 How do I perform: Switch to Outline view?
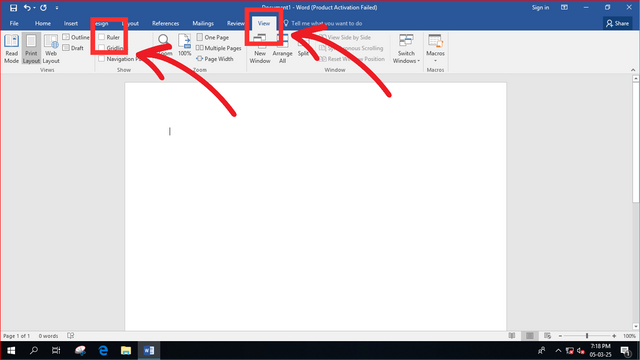pos(76,37)
